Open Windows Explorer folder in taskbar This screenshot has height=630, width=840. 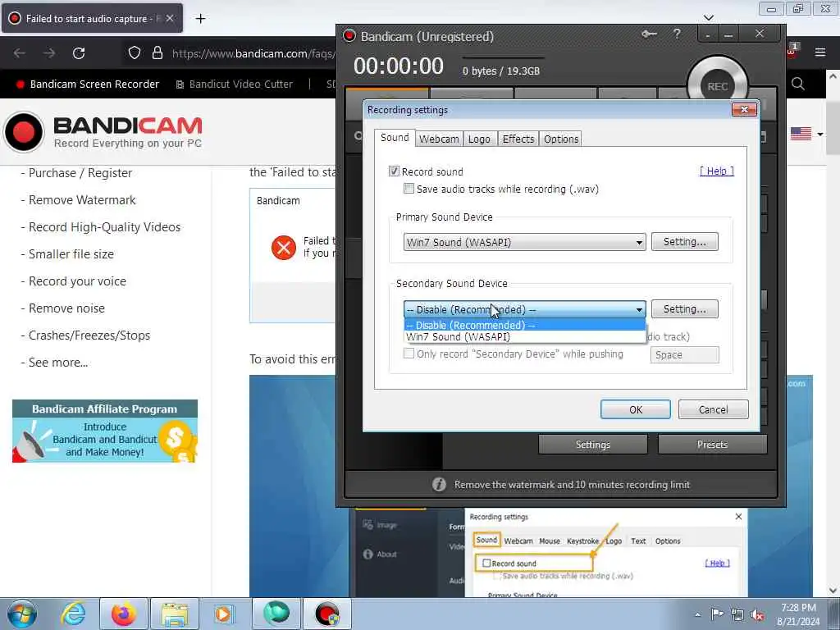[x=175, y=614]
